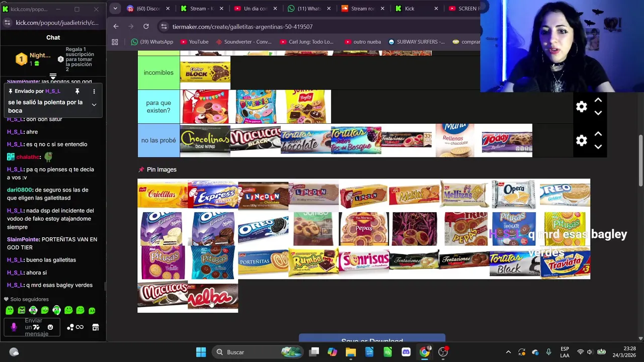Open the Soundverter bookmark
The width and height of the screenshot is (644, 362).
tap(244, 42)
